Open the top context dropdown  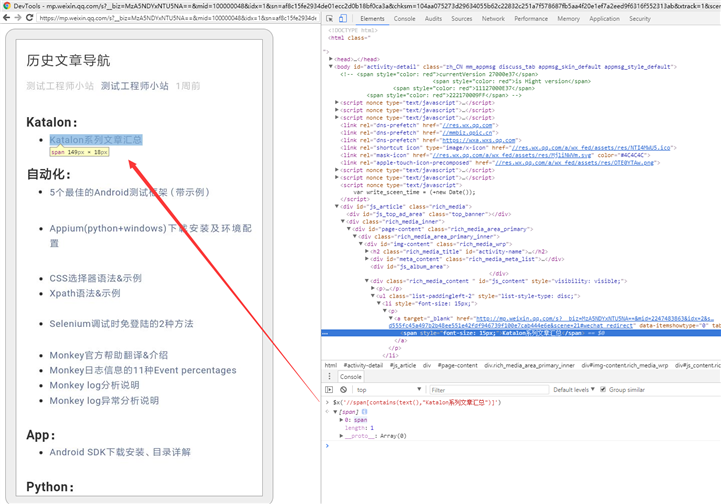point(389,389)
